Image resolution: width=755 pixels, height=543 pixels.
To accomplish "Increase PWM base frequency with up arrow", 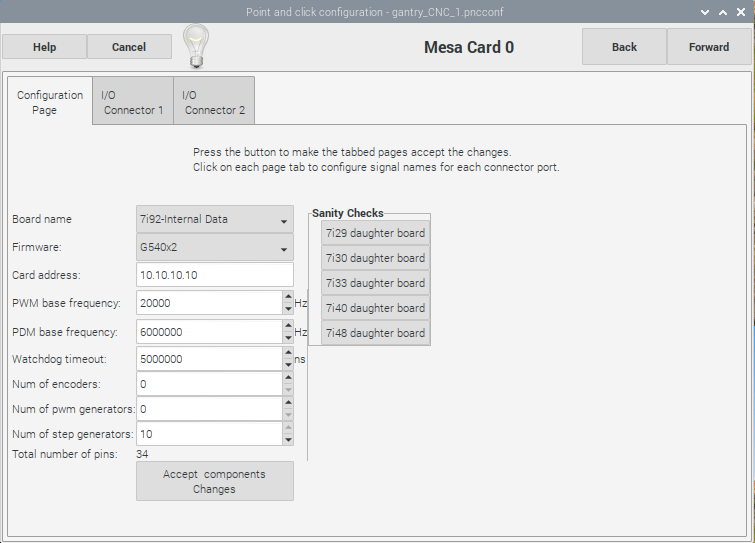I will [288, 297].
